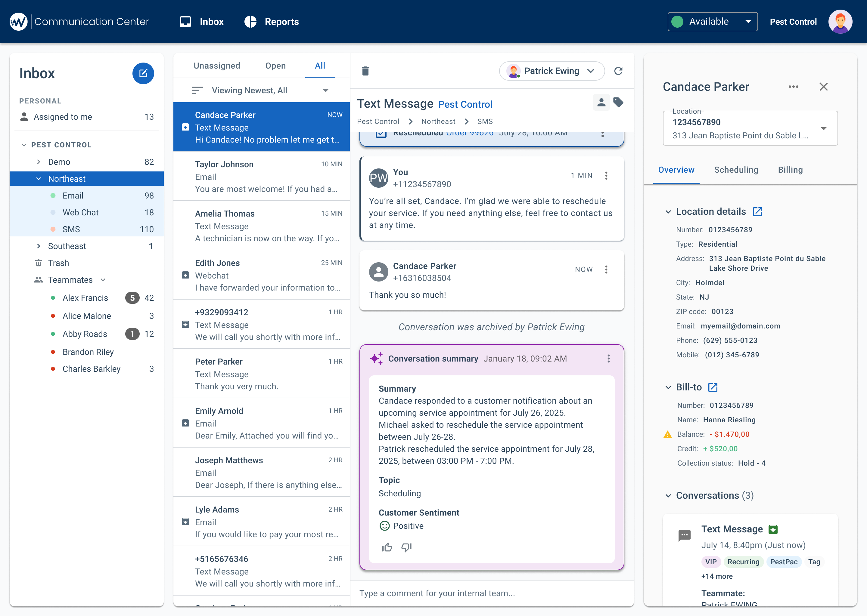867x616 pixels.
Task: Give thumbs down on conversation summary
Action: [406, 547]
